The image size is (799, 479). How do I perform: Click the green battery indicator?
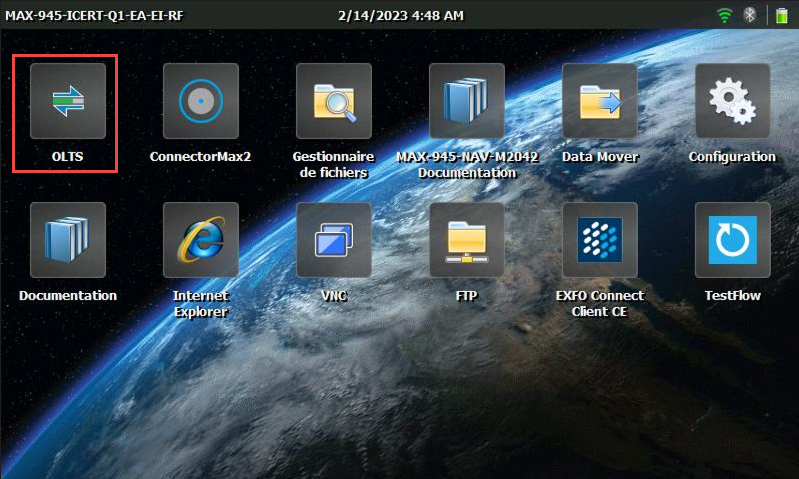pos(782,15)
